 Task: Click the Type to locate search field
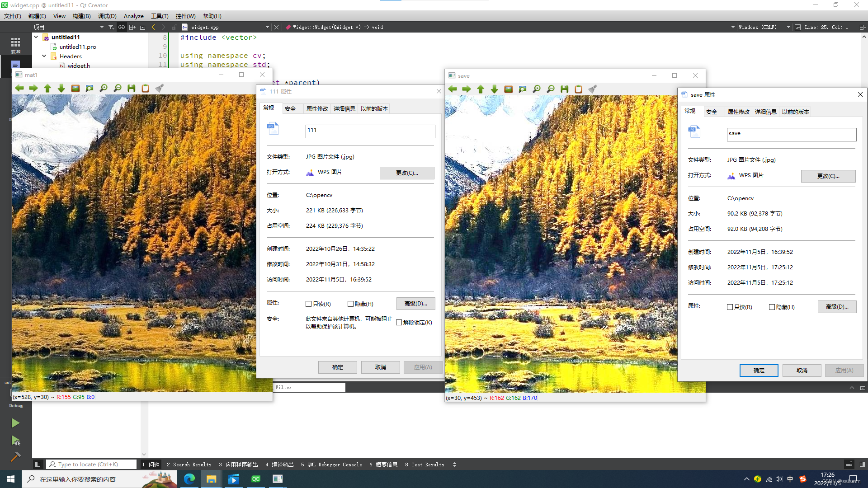pos(92,465)
